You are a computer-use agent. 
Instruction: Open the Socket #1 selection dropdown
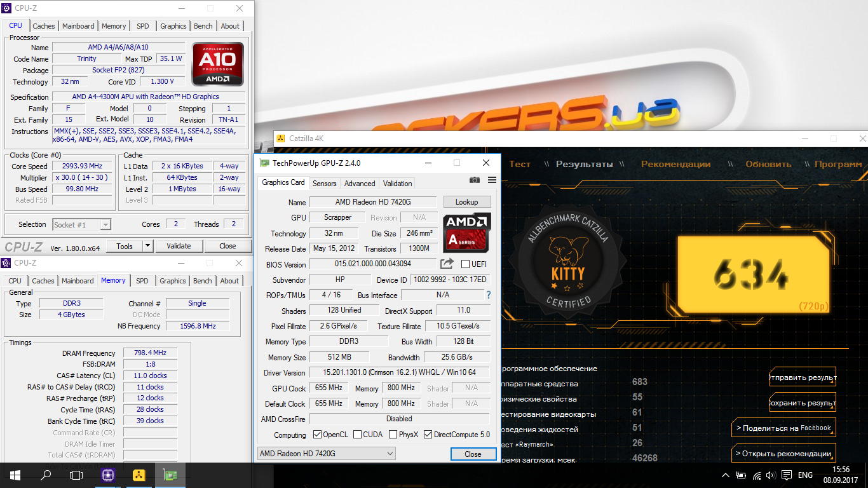[x=81, y=224]
